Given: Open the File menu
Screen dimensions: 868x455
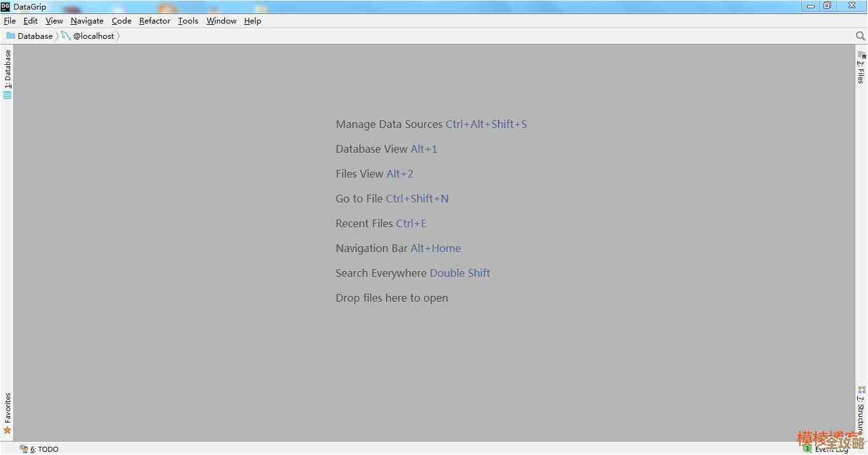Looking at the screenshot, I should coord(10,21).
